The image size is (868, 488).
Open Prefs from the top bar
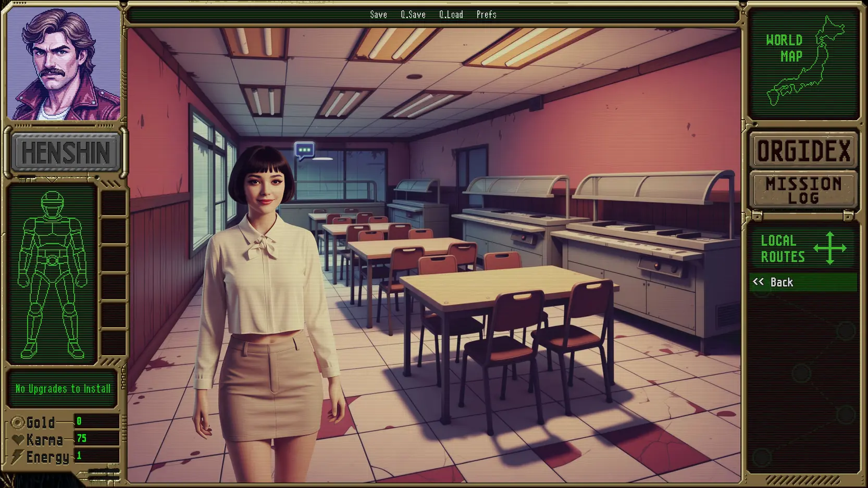pos(486,15)
